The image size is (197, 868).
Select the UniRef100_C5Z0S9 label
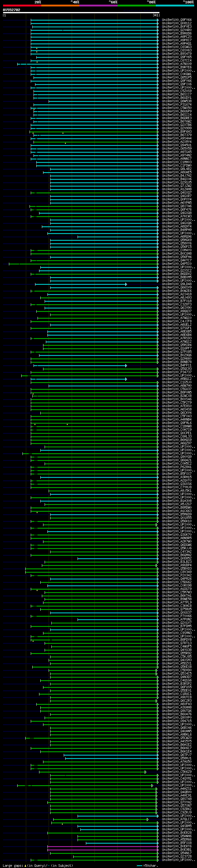point(176,91)
